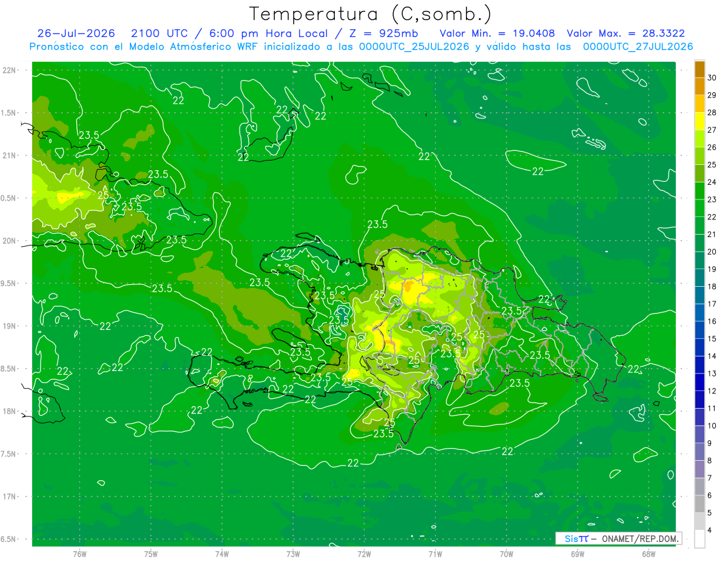Click the '22' label on the color scale
This screenshot has height=562, width=728.
tap(712, 216)
